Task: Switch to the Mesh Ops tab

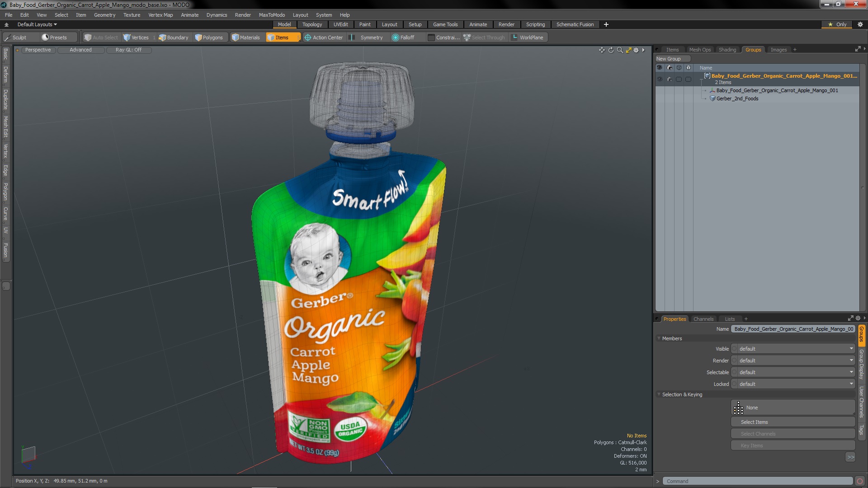Action: pos(700,50)
